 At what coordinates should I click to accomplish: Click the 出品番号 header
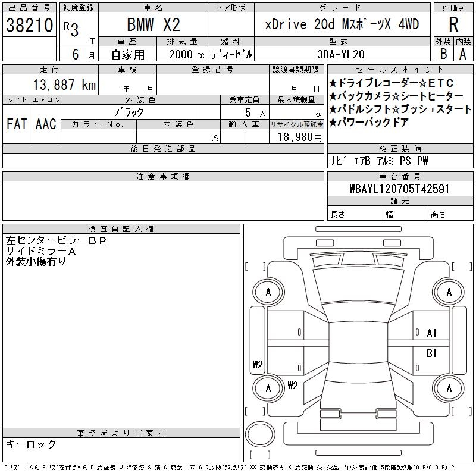[x=29, y=8]
